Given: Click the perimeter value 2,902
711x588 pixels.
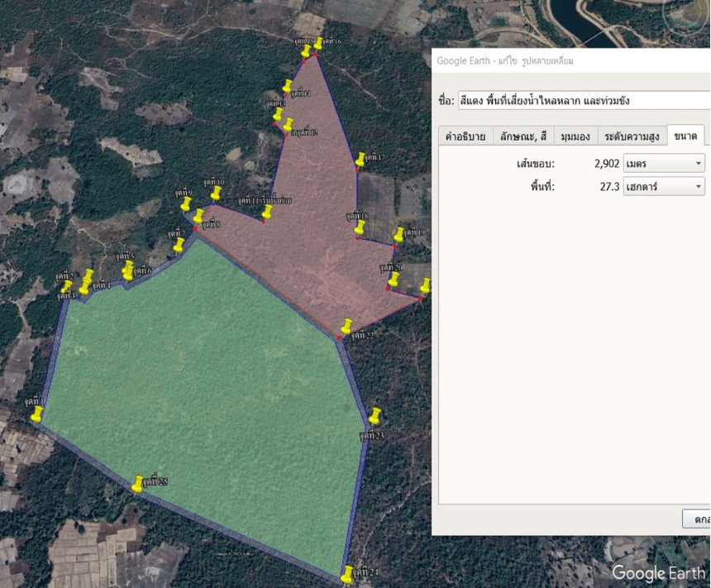Looking at the screenshot, I should [x=607, y=164].
